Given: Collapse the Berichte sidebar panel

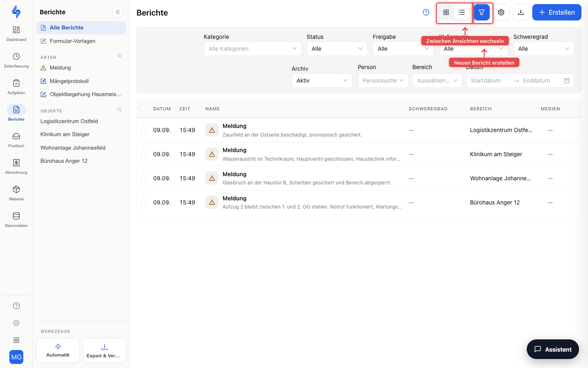Looking at the screenshot, I should click(118, 12).
